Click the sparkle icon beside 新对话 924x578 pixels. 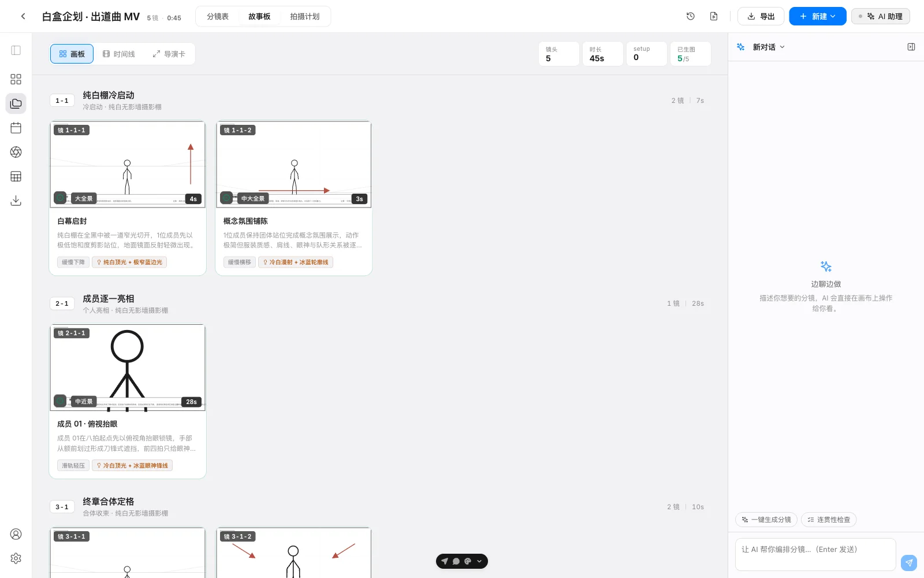(741, 47)
